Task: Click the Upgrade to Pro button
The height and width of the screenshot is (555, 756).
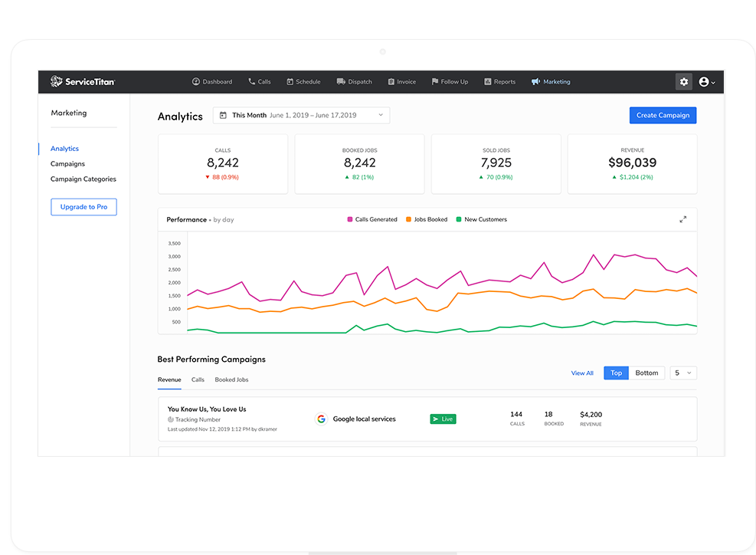Action: tap(84, 207)
